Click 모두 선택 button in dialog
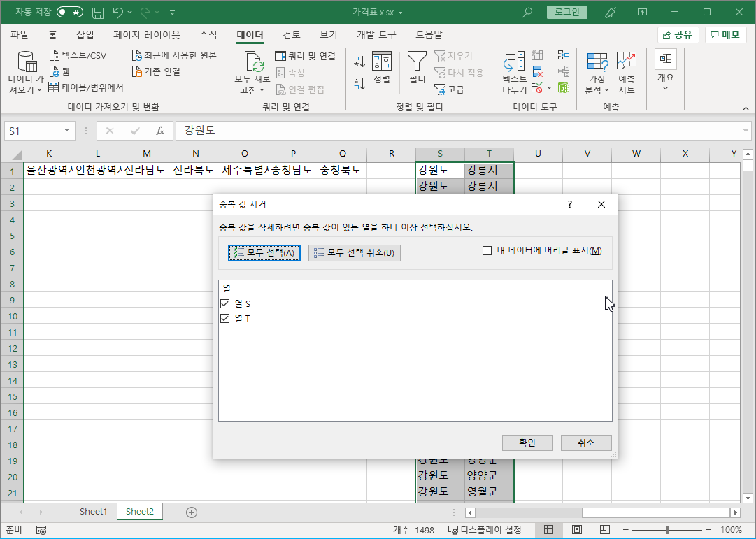The width and height of the screenshot is (756, 539). click(264, 252)
